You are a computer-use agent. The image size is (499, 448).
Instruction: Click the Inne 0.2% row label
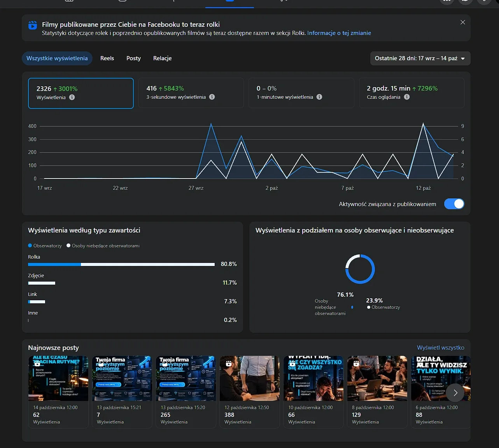tap(33, 313)
